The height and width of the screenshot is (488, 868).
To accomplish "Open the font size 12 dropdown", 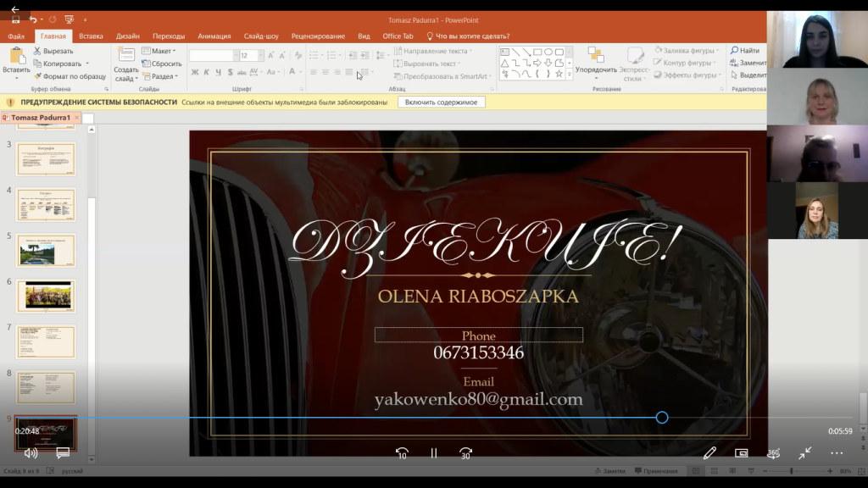I will pyautogui.click(x=261, y=55).
